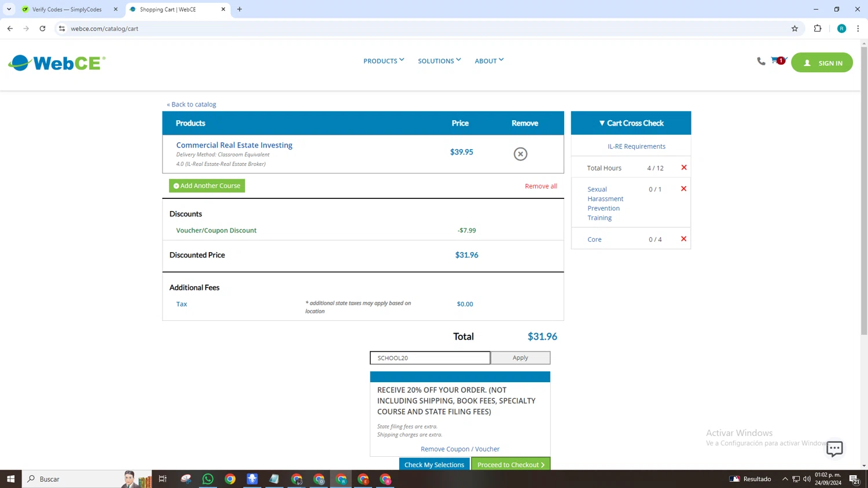Click Remove Coupon / Voucher link
868x488 pixels.
(x=460, y=449)
